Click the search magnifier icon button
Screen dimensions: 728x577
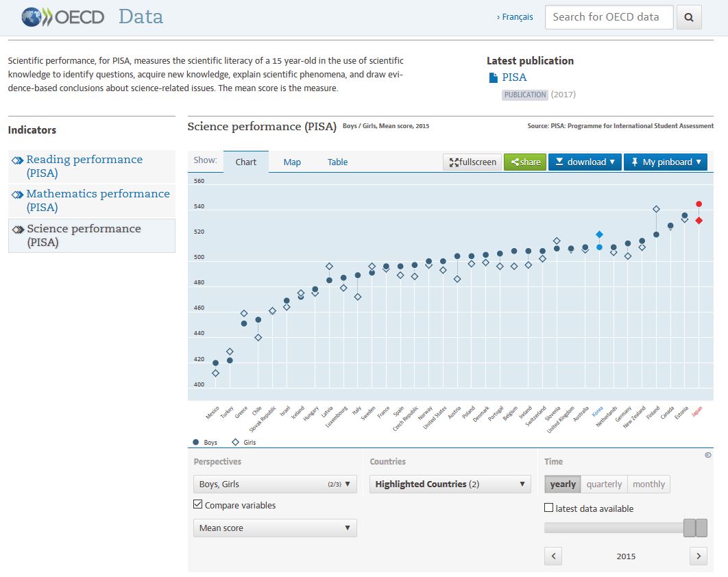[689, 18]
